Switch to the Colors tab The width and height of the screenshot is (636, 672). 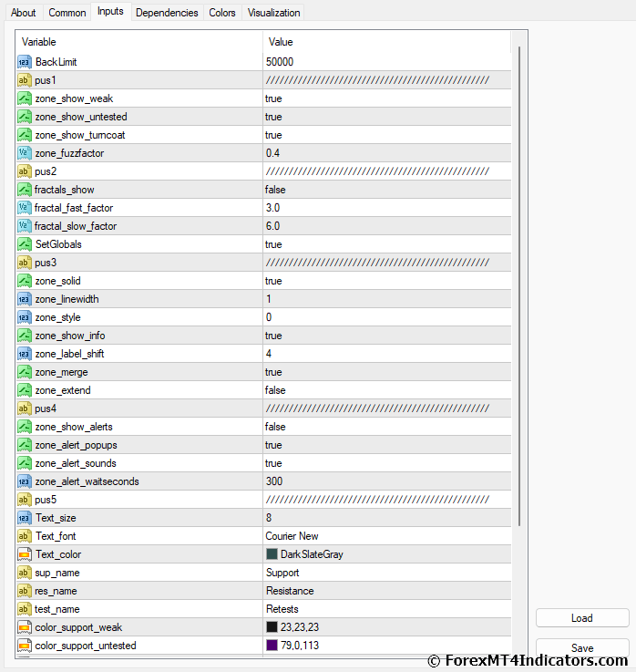coord(221,13)
